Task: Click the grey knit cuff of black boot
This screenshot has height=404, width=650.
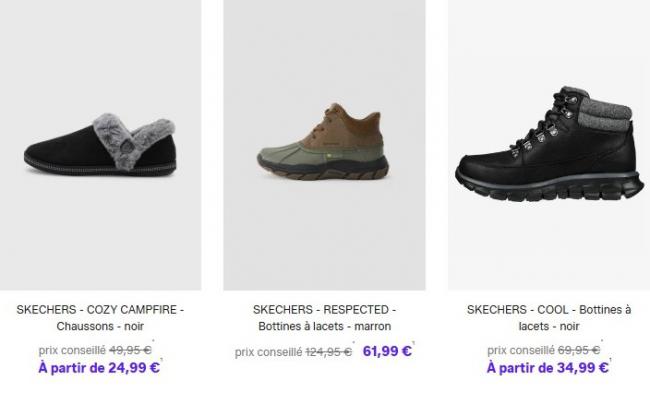Action: 605,113
